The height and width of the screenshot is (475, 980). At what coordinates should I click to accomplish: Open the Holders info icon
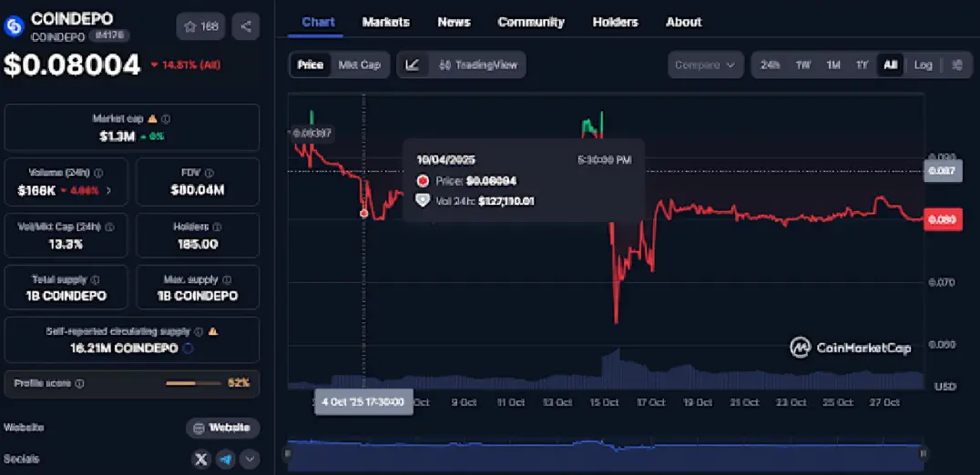tap(218, 227)
